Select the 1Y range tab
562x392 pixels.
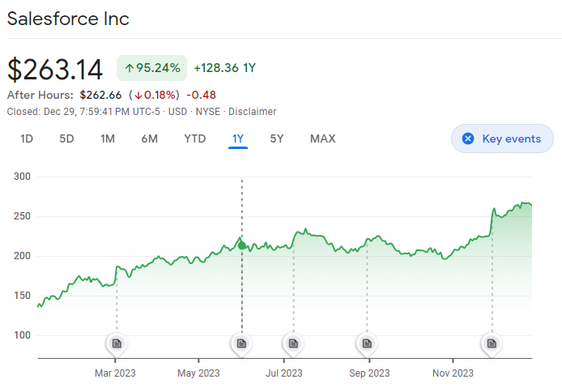tap(238, 138)
